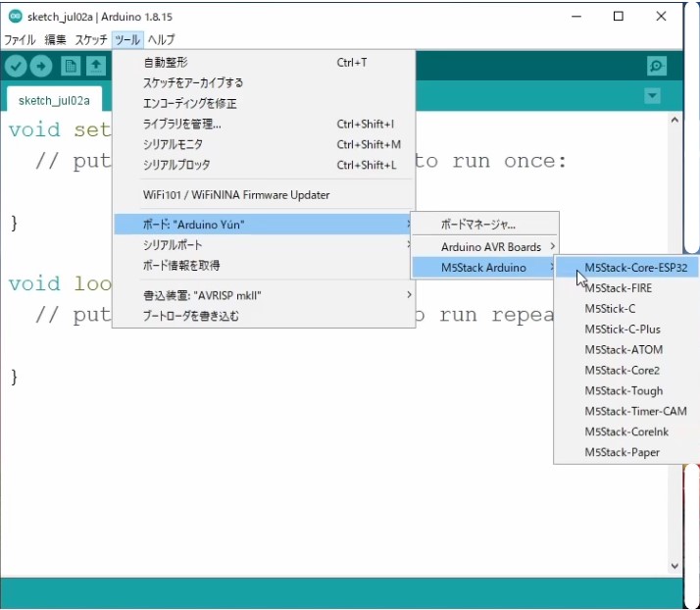Click the Arduino logo in title bar
The height and width of the screenshot is (610, 700).
tap(15, 16)
